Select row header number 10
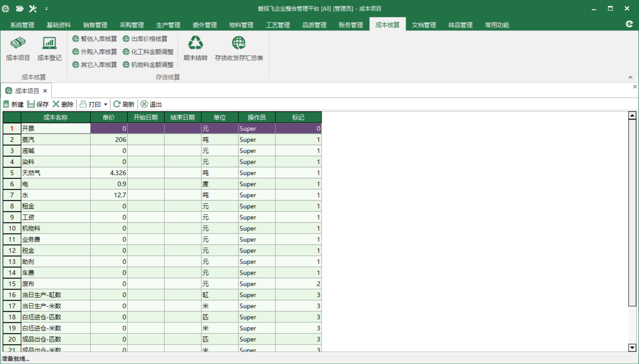639x364 pixels. click(x=12, y=228)
